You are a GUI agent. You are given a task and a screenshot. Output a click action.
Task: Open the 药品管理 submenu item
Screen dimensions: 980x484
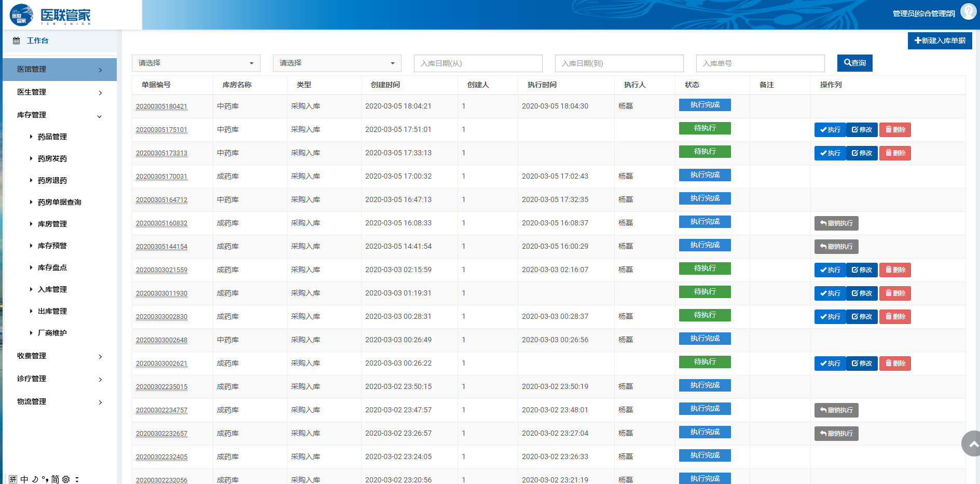pos(52,137)
